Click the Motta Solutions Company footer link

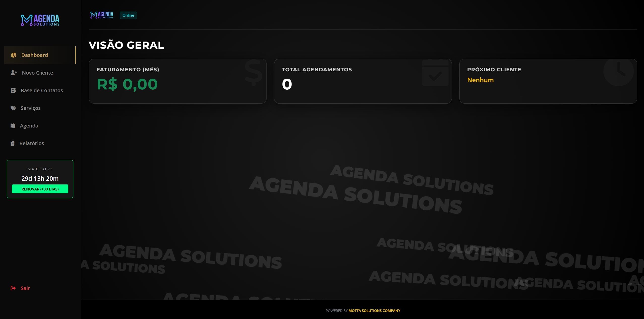coord(374,311)
